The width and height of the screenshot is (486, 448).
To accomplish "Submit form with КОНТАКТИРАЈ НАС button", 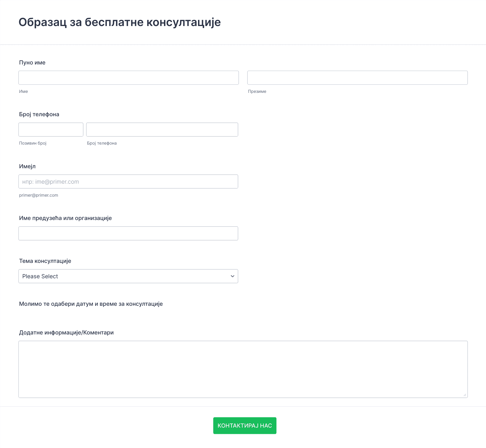I will point(245,426).
